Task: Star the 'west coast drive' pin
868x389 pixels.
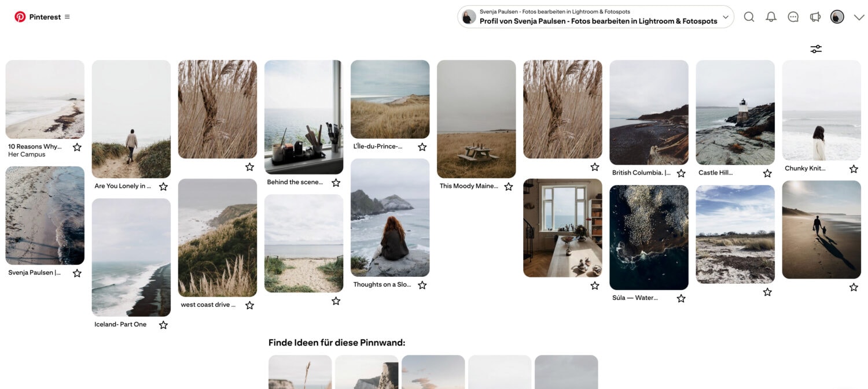Action: pyautogui.click(x=249, y=305)
